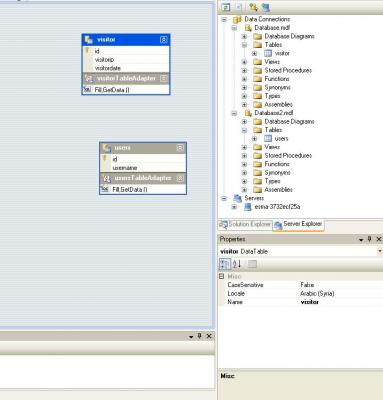
Task: Select the Alphabetical sort icon in Properties
Action: coord(237,264)
